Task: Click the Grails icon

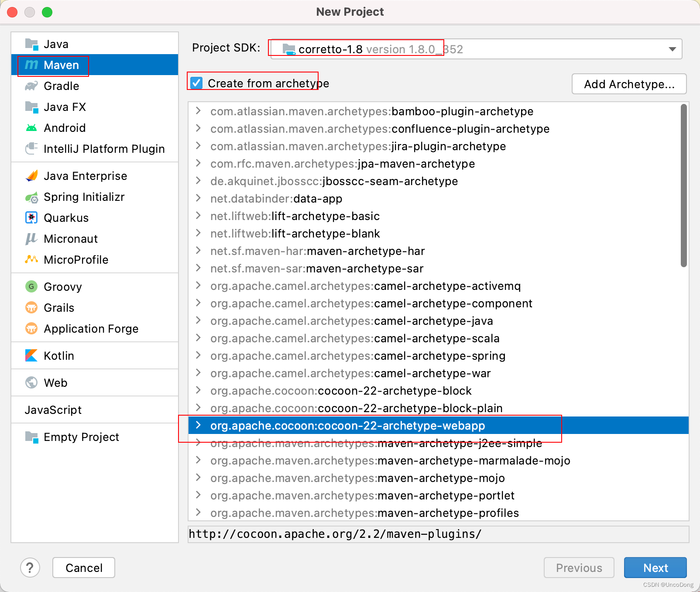Action: (31, 307)
